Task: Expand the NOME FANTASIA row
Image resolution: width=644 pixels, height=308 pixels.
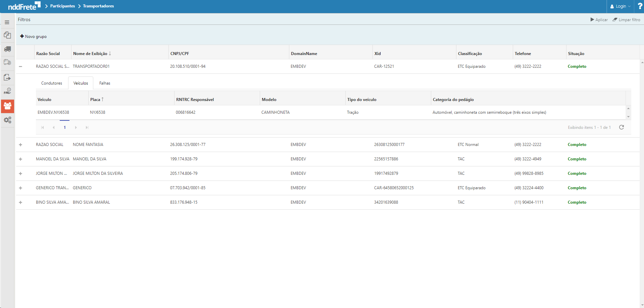Action: click(x=20, y=145)
